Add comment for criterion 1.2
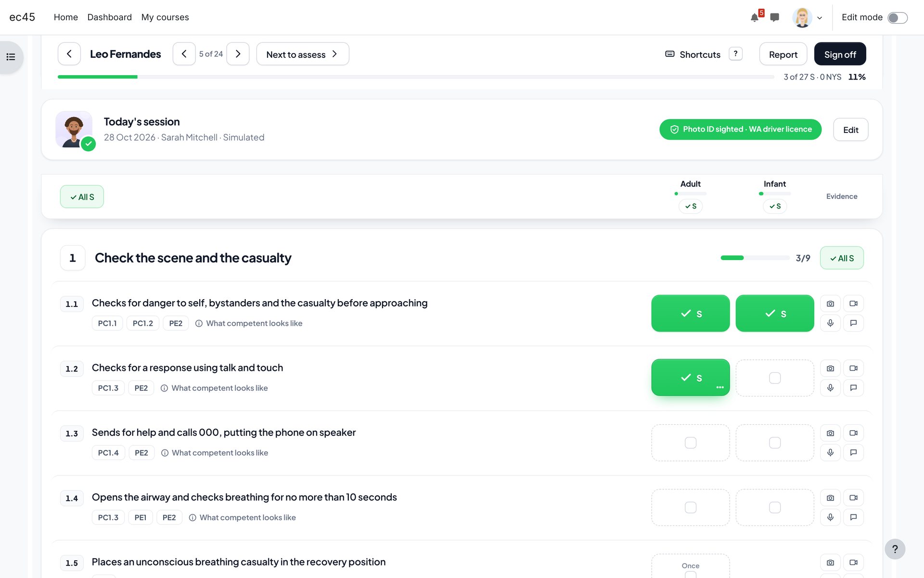This screenshot has height=578, width=924. click(853, 388)
